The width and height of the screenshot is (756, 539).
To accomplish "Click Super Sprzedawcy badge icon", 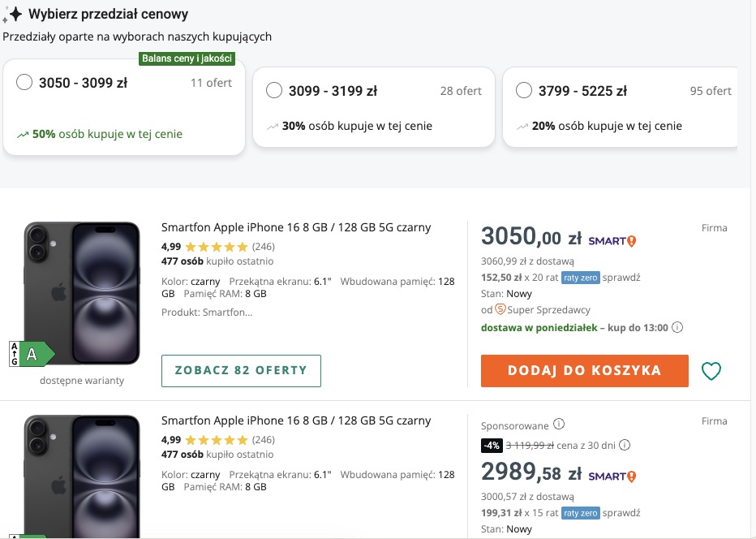I will 500,310.
